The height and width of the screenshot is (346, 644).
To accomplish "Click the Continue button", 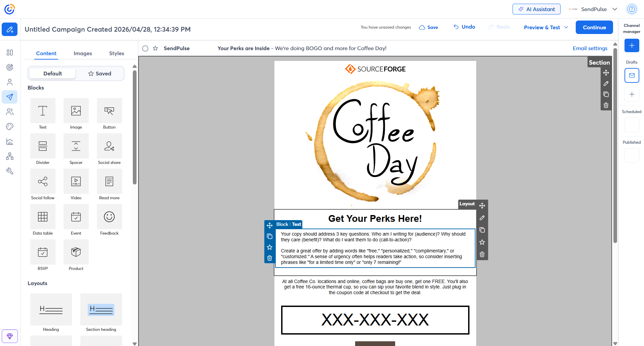I will pyautogui.click(x=594, y=27).
